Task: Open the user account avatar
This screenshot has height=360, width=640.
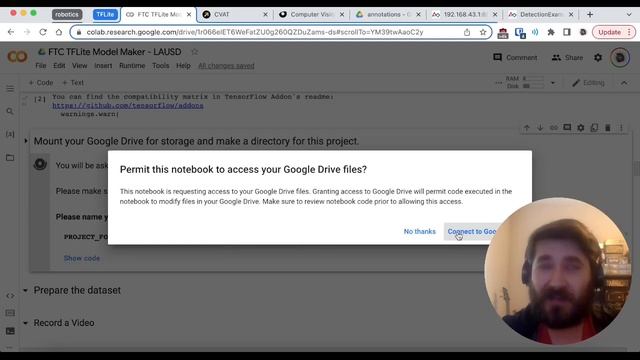Action: 620,58
